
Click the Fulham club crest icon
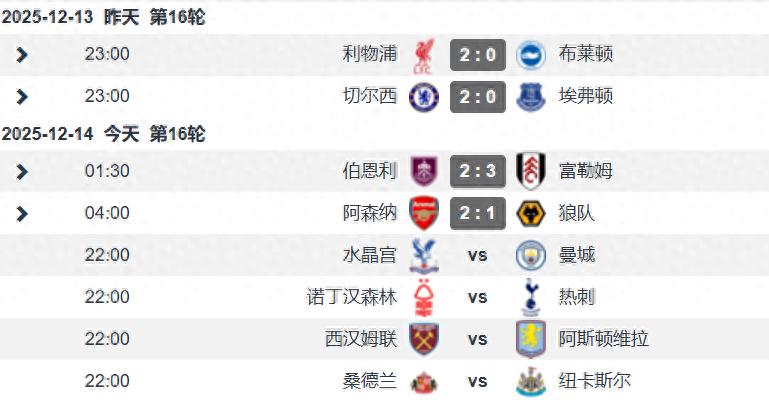[530, 171]
